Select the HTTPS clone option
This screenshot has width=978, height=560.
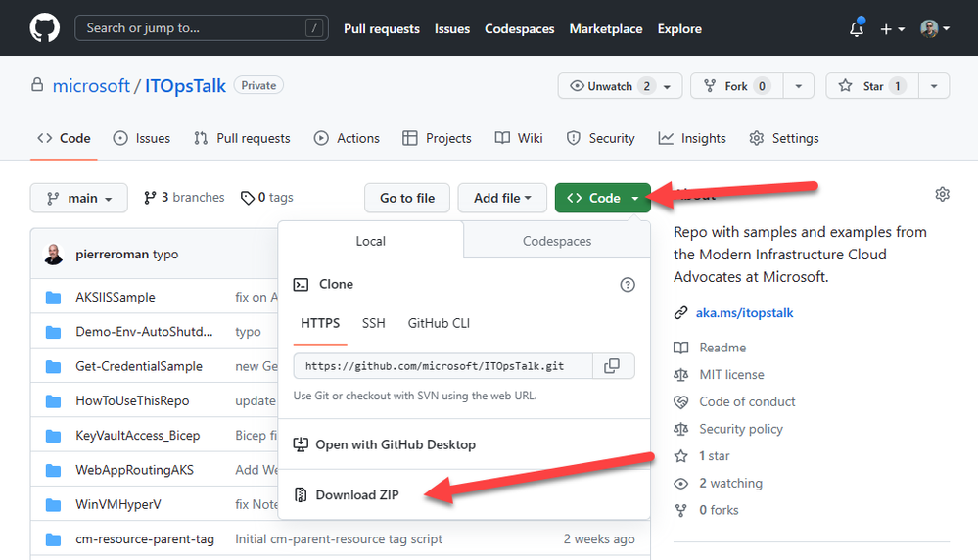coord(320,323)
